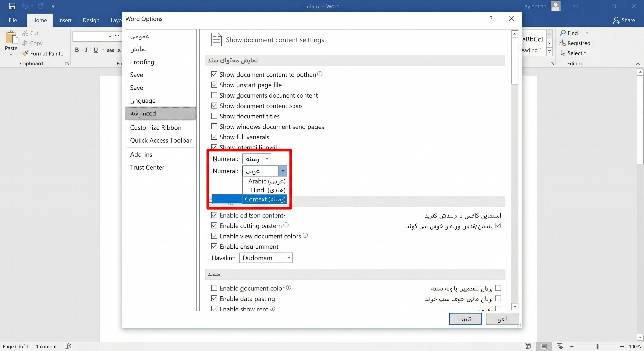Check Show windows document send pages

coord(214,126)
